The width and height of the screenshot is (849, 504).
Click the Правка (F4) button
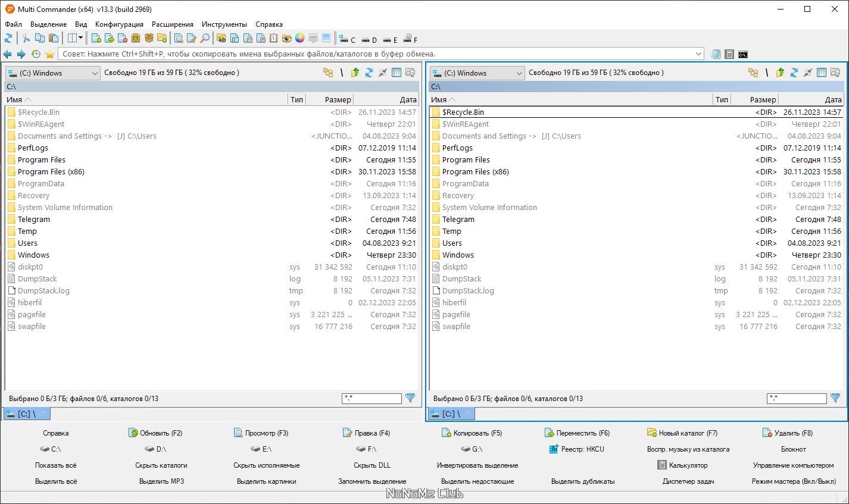click(x=366, y=433)
